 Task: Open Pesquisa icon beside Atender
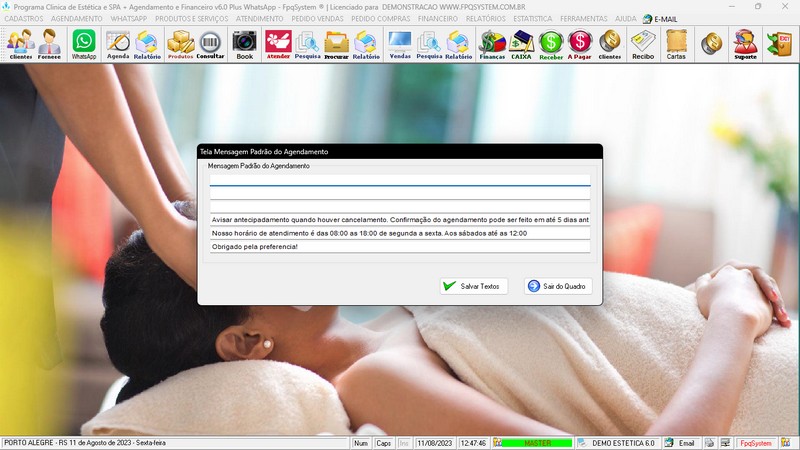(307, 44)
